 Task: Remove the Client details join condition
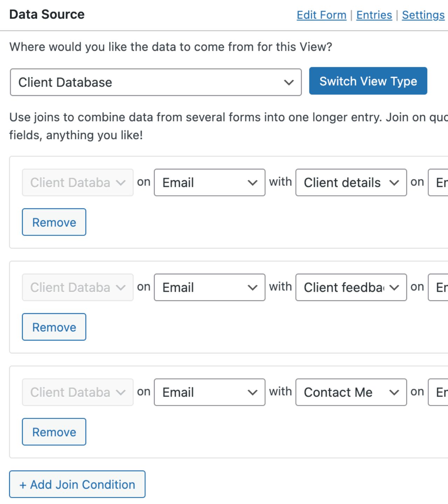(x=54, y=222)
